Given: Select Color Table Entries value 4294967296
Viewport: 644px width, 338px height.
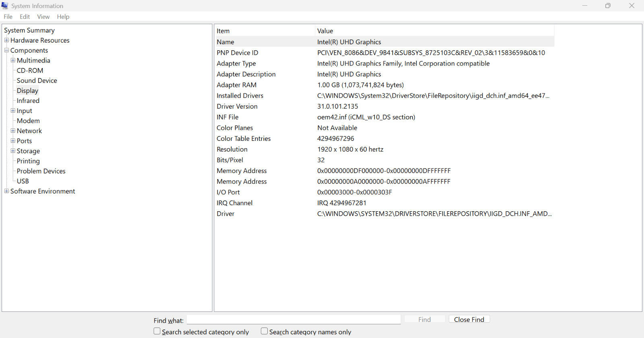Looking at the screenshot, I should [x=336, y=138].
